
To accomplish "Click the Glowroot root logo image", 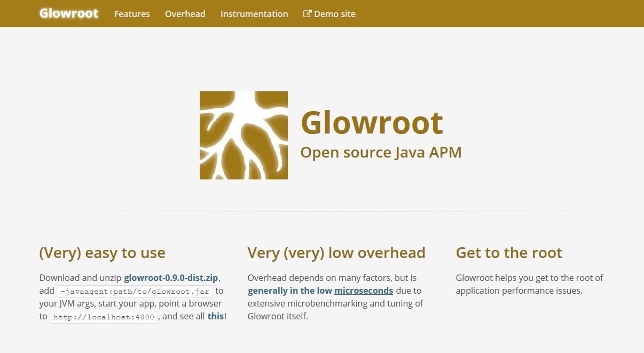I will coord(244,135).
